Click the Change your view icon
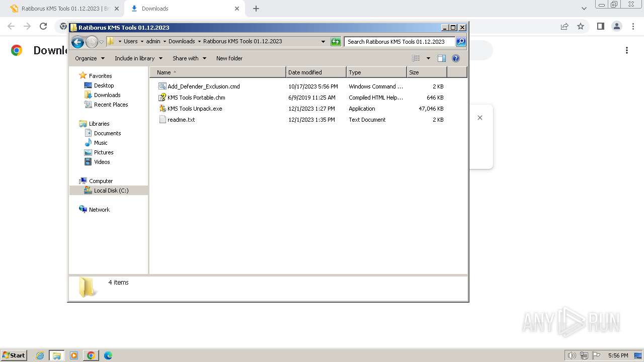Viewport: 644px width, 362px height. click(x=416, y=58)
